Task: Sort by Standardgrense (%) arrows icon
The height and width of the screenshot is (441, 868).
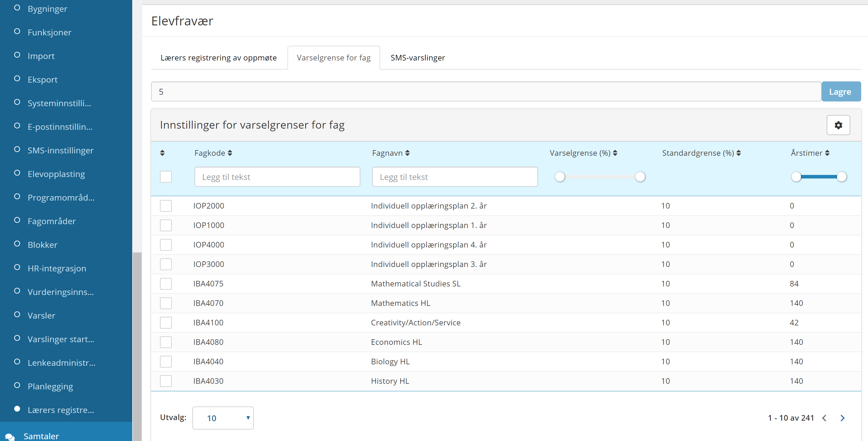Action: point(738,153)
